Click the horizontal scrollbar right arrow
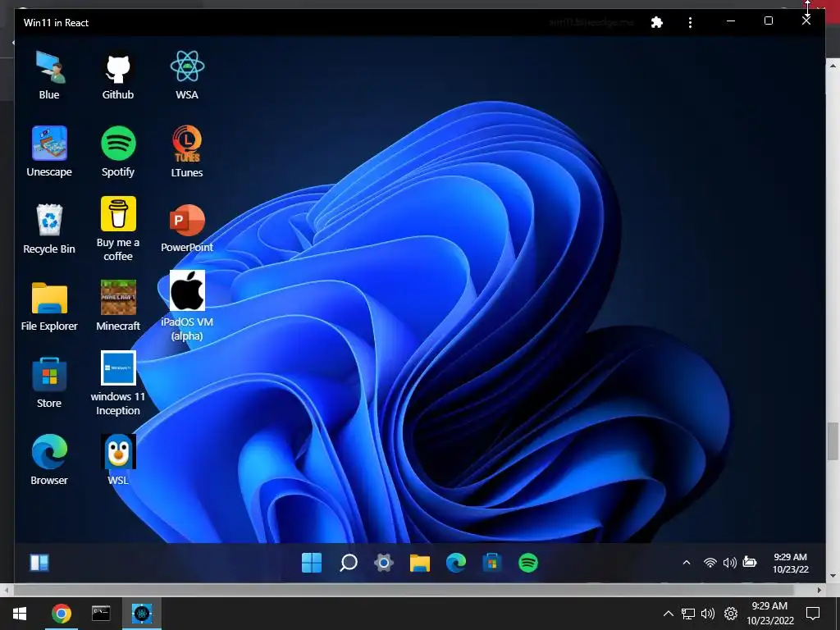The height and width of the screenshot is (630, 840). [x=819, y=590]
